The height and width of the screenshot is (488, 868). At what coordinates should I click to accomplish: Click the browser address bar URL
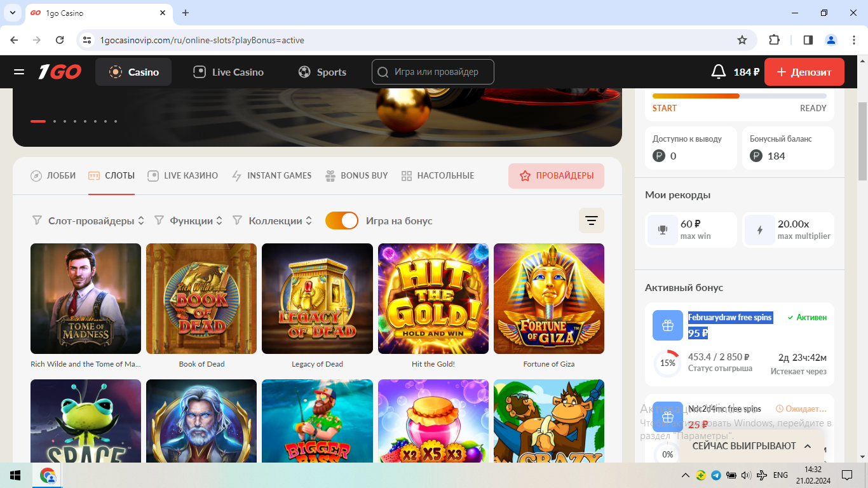[202, 40]
